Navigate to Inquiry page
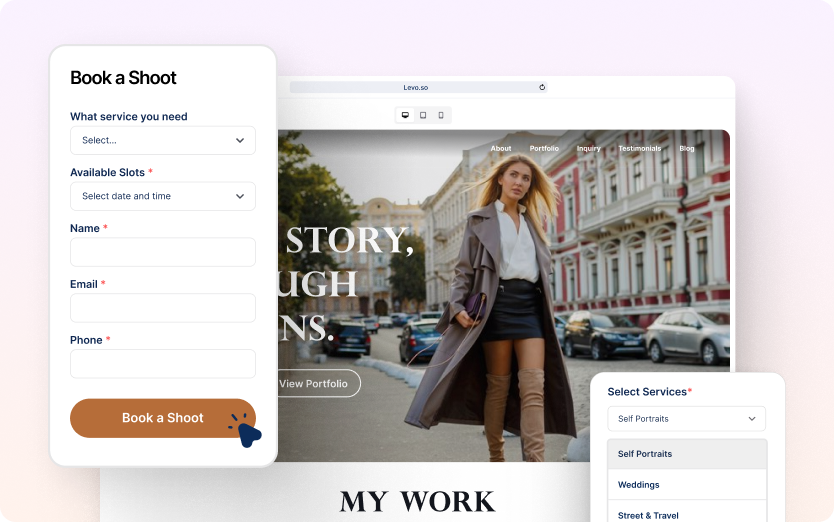 [588, 148]
